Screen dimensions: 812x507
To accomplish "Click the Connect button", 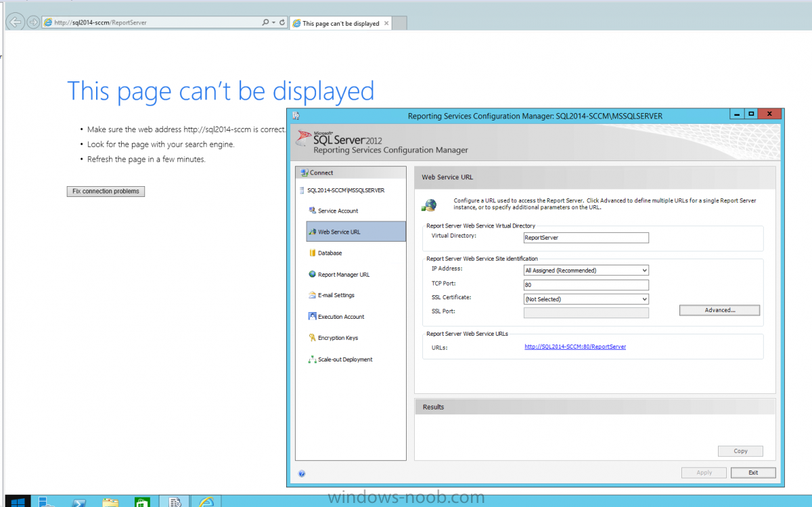I will pos(351,173).
